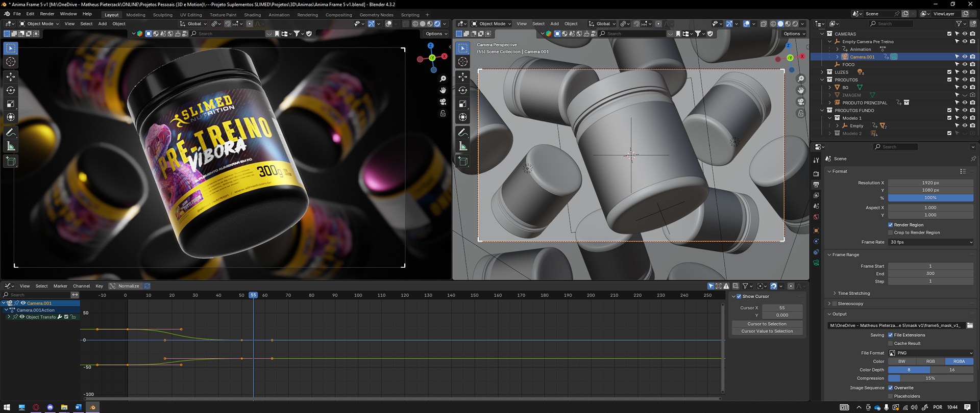The width and height of the screenshot is (980, 413).
Task: Open the Frame Rate dropdown
Action: 930,242
